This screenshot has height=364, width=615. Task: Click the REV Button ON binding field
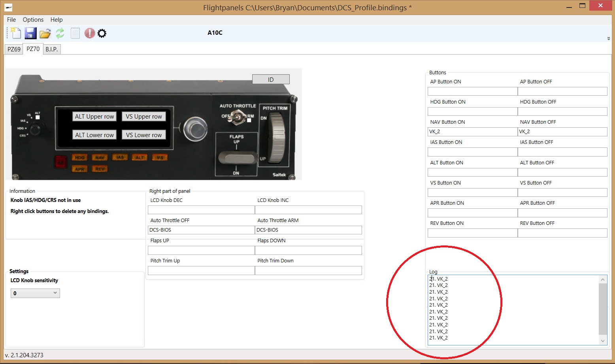pyautogui.click(x=473, y=233)
